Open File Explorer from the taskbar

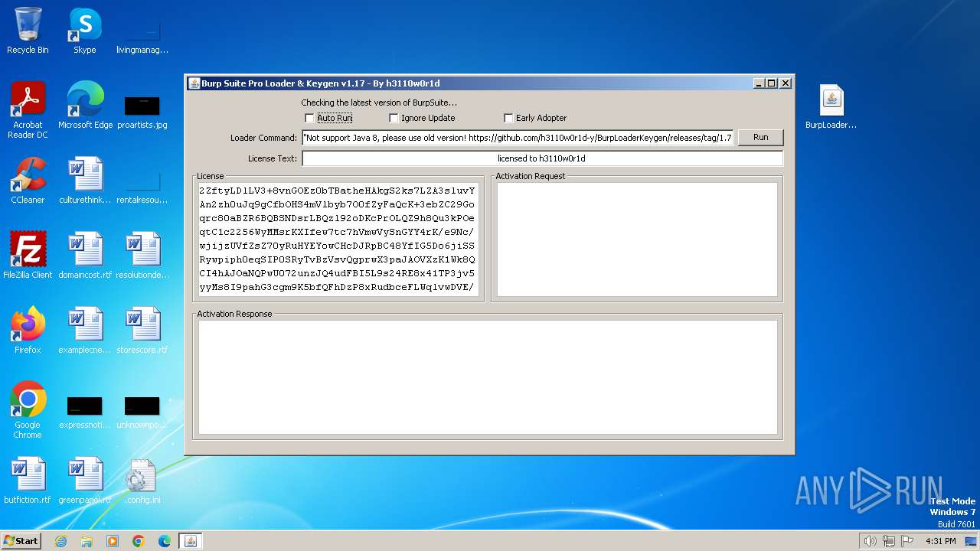[87, 541]
